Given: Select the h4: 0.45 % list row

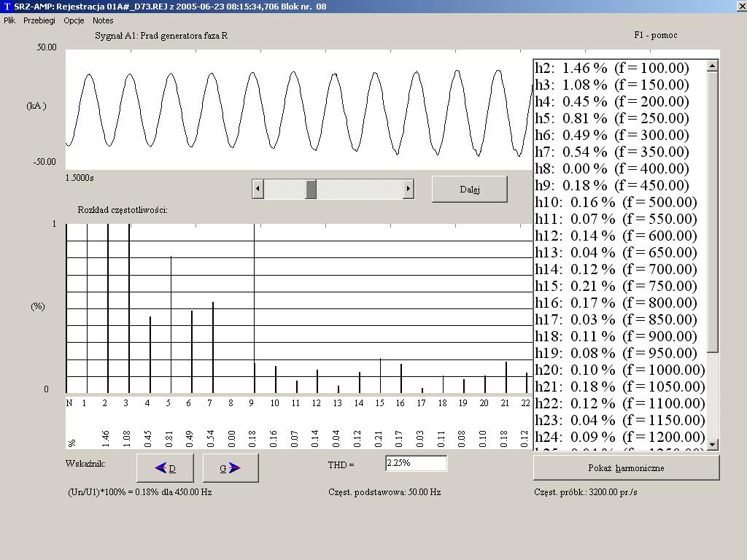Looking at the screenshot, I should pyautogui.click(x=620, y=101).
